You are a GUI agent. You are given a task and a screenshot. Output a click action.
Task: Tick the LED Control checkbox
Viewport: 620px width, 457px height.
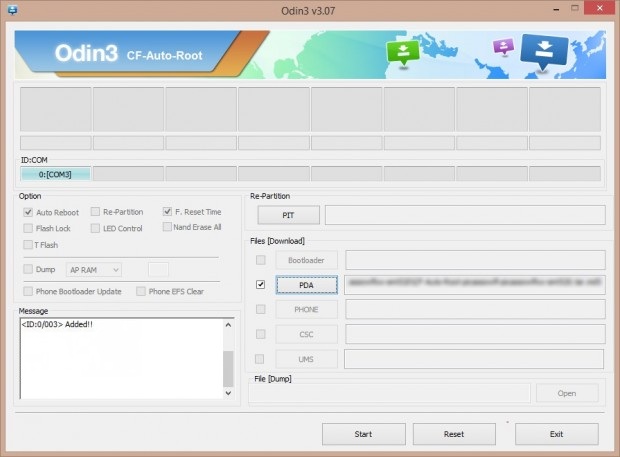[x=95, y=228]
